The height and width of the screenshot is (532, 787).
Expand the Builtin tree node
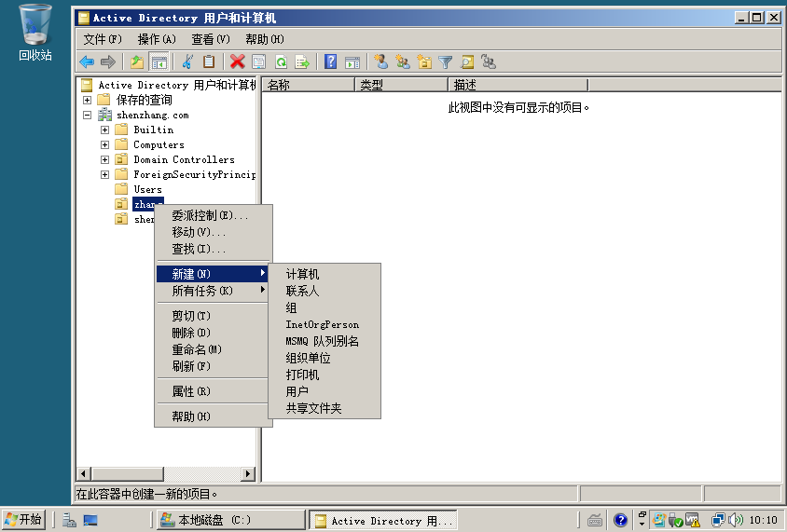[105, 130]
